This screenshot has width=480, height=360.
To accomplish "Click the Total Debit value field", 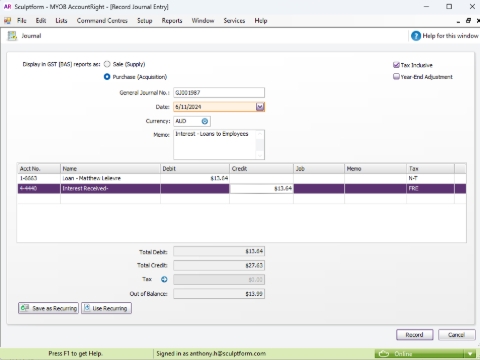I will click(x=219, y=251).
